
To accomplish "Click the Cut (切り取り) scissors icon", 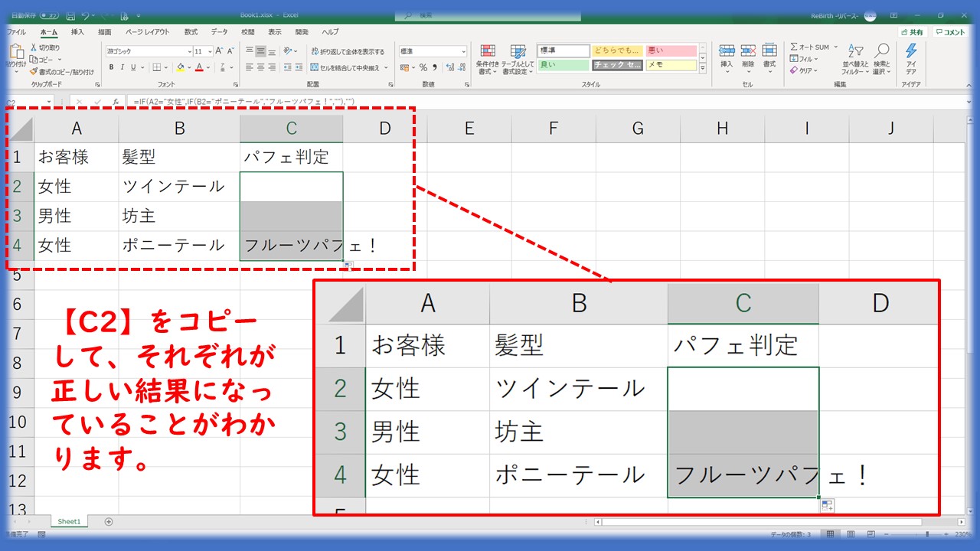I will click(x=34, y=47).
